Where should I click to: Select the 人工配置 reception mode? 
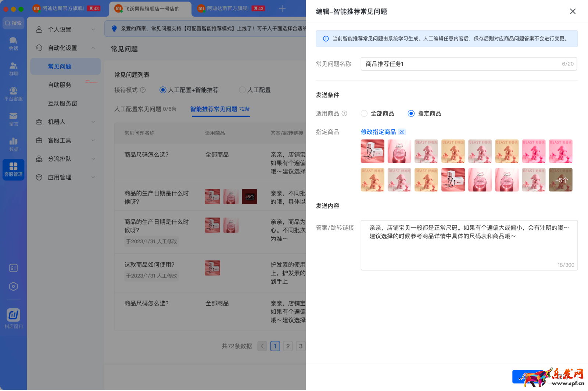(x=243, y=90)
